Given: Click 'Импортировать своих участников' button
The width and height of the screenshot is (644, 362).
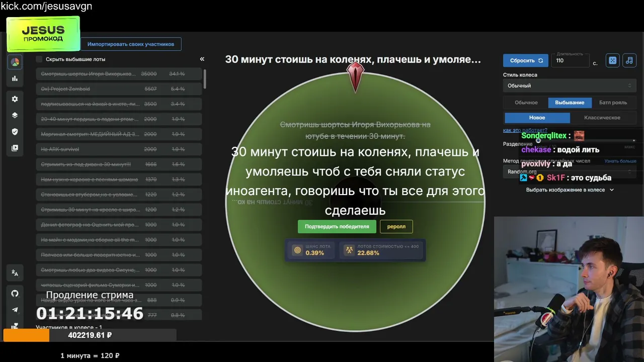Looking at the screenshot, I should [131, 44].
